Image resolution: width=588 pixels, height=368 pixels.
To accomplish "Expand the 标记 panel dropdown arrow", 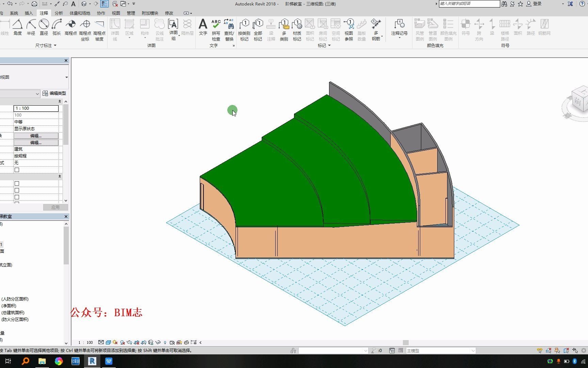I will (x=329, y=45).
